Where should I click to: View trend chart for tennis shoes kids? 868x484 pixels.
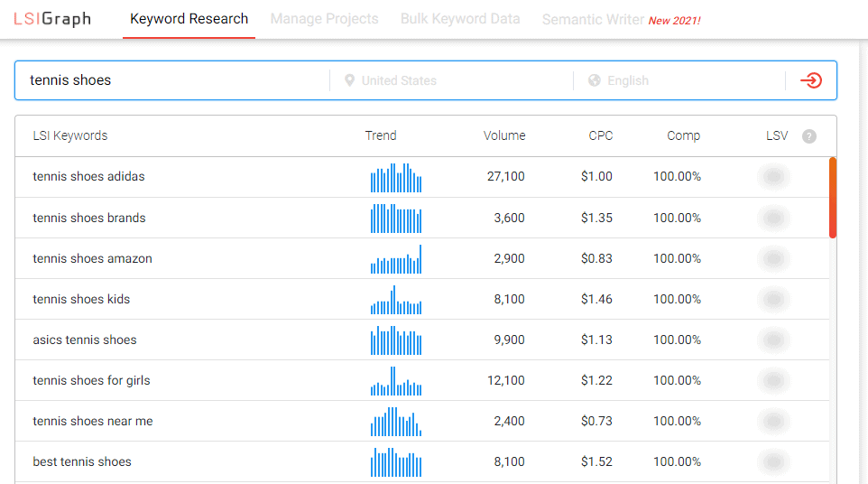pyautogui.click(x=396, y=300)
